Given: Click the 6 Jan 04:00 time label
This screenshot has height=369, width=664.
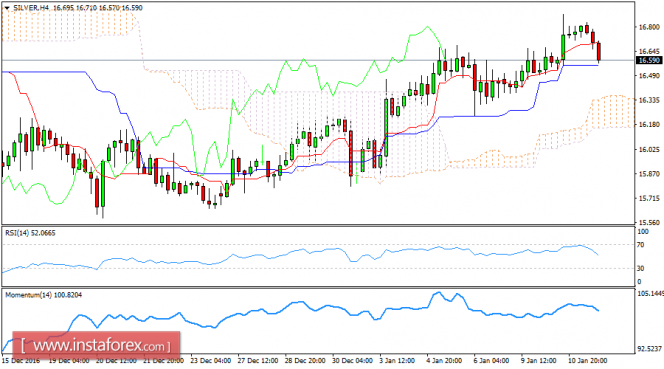Looking at the screenshot, I should [492, 361].
